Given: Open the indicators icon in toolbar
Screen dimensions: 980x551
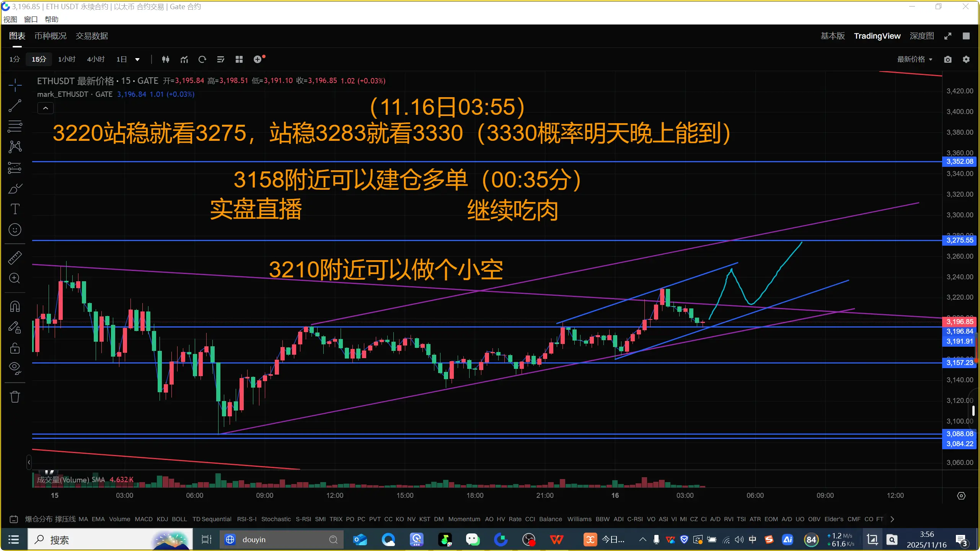Looking at the screenshot, I should (184, 59).
